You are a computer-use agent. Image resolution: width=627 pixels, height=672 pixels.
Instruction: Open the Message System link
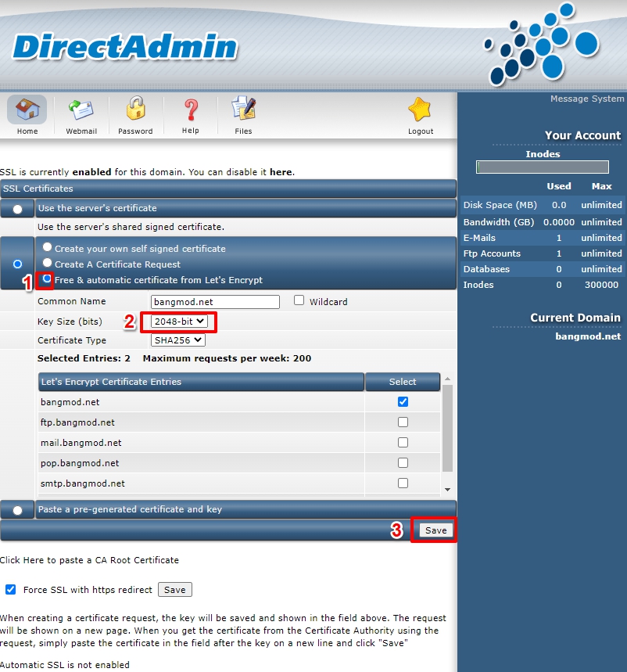click(x=587, y=99)
